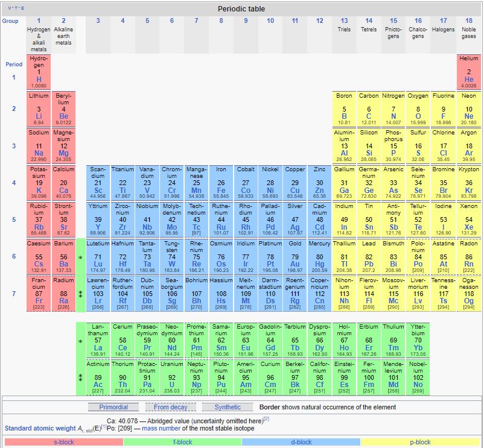Click the Krypton Kr symbol
The width and height of the screenshot is (484, 448).
coord(468,191)
